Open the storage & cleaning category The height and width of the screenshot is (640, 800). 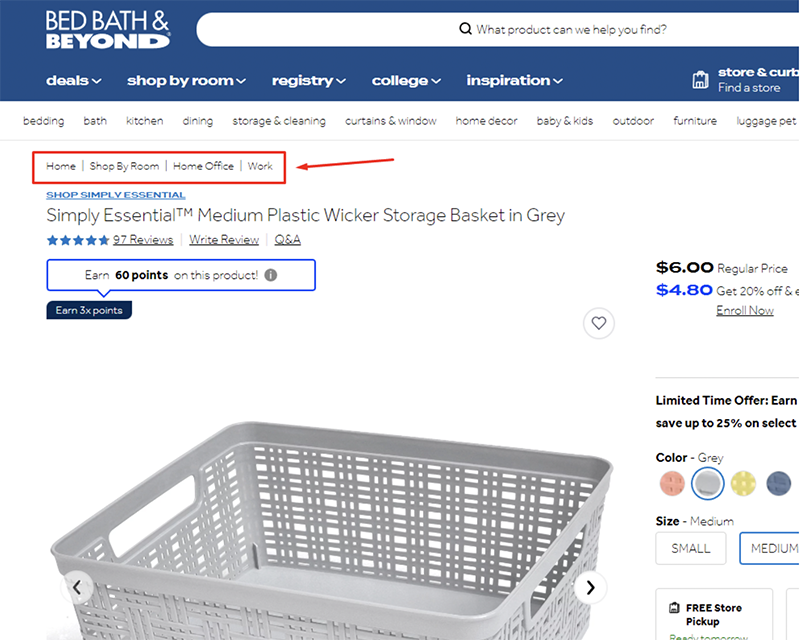tap(279, 121)
